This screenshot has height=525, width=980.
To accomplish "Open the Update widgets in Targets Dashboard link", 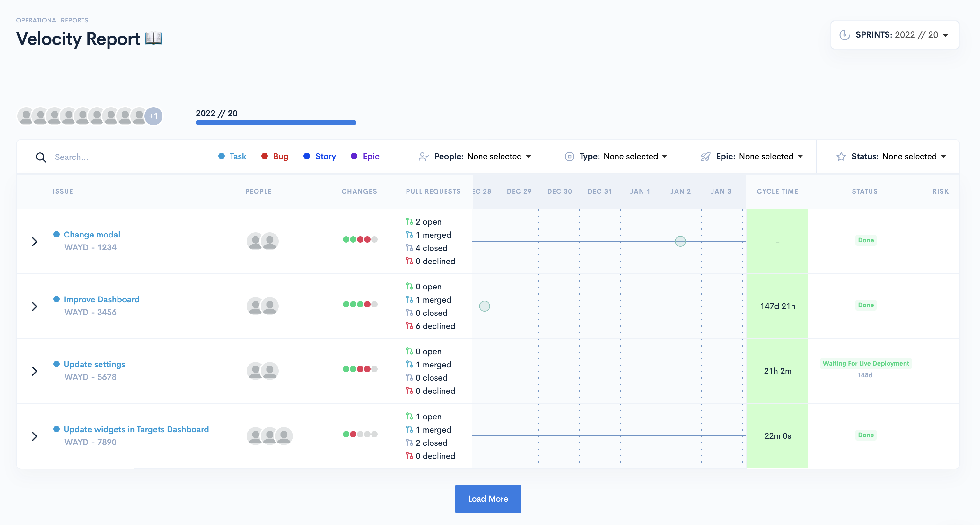I will click(136, 429).
